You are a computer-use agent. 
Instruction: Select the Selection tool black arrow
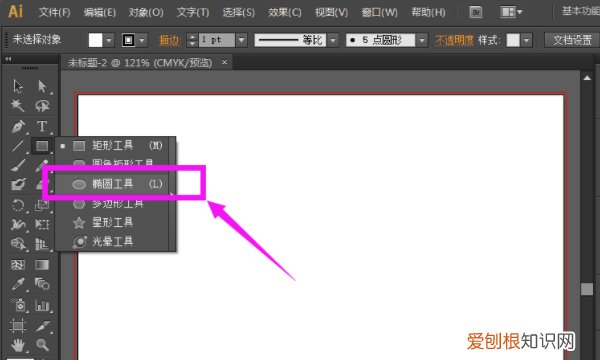pos(18,86)
